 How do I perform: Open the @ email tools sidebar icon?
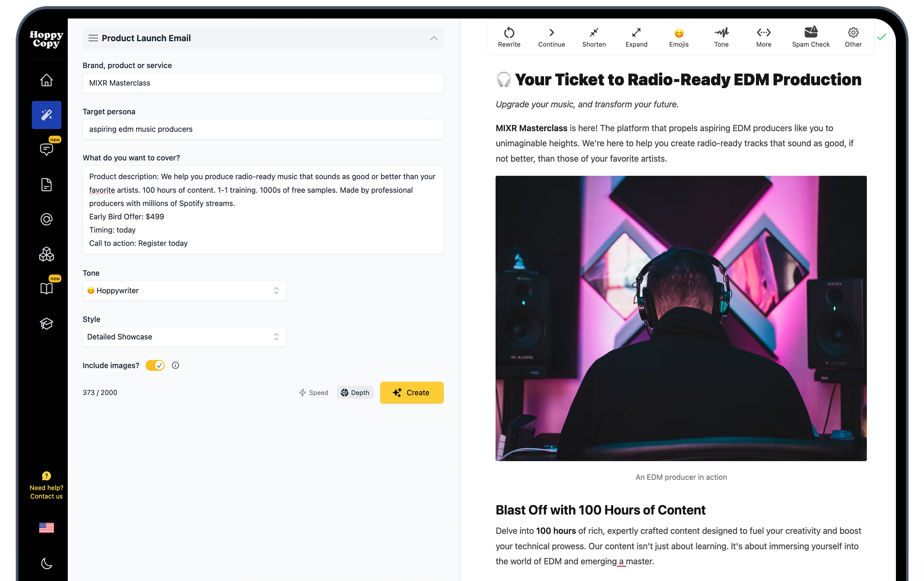click(x=46, y=219)
